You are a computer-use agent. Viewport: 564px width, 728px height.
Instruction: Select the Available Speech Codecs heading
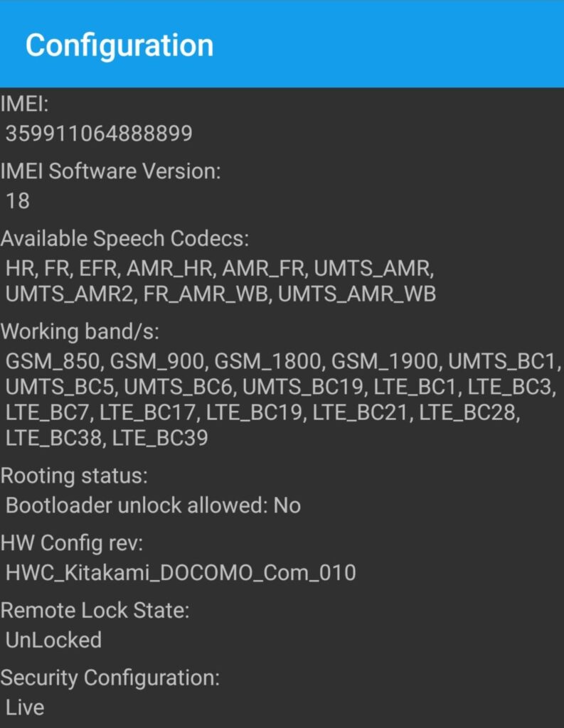(124, 238)
